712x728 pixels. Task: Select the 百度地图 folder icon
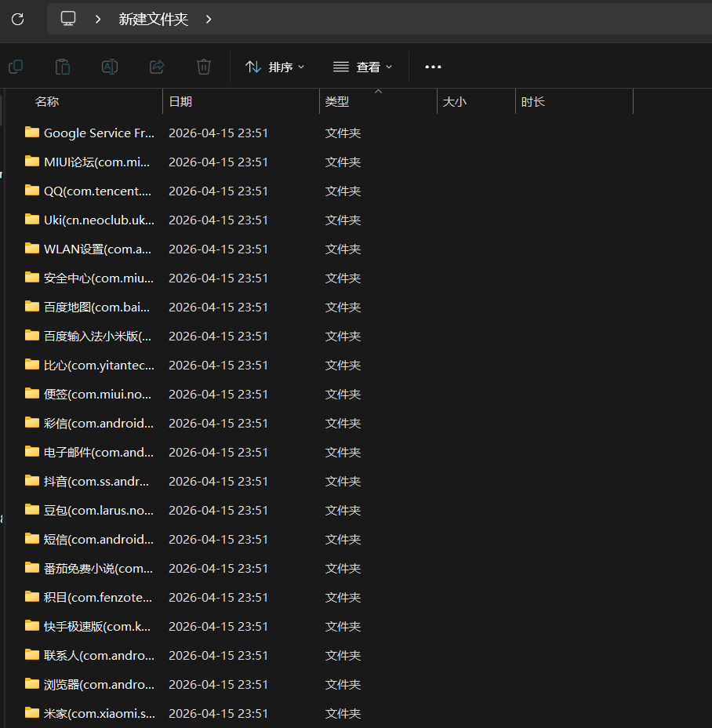(32, 307)
